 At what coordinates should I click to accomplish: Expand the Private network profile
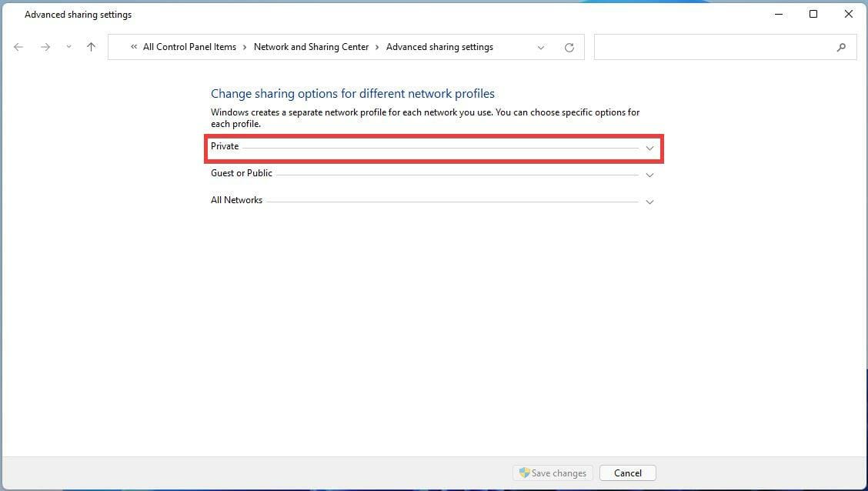[650, 148]
